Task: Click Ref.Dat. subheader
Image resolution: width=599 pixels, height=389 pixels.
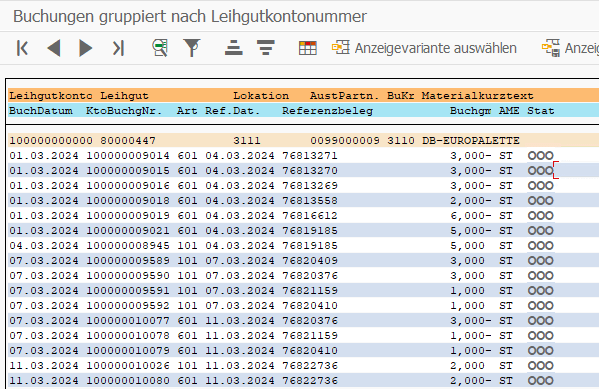Action: (233, 111)
